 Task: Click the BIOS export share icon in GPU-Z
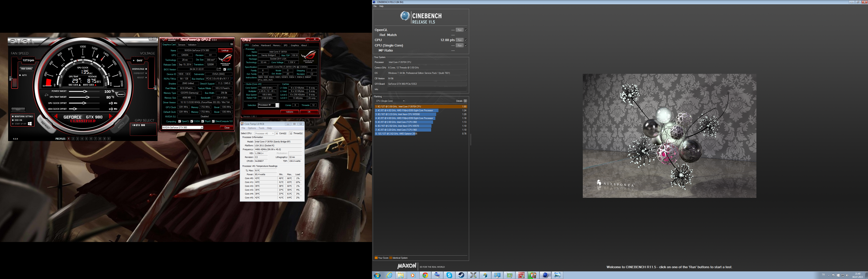click(x=219, y=69)
